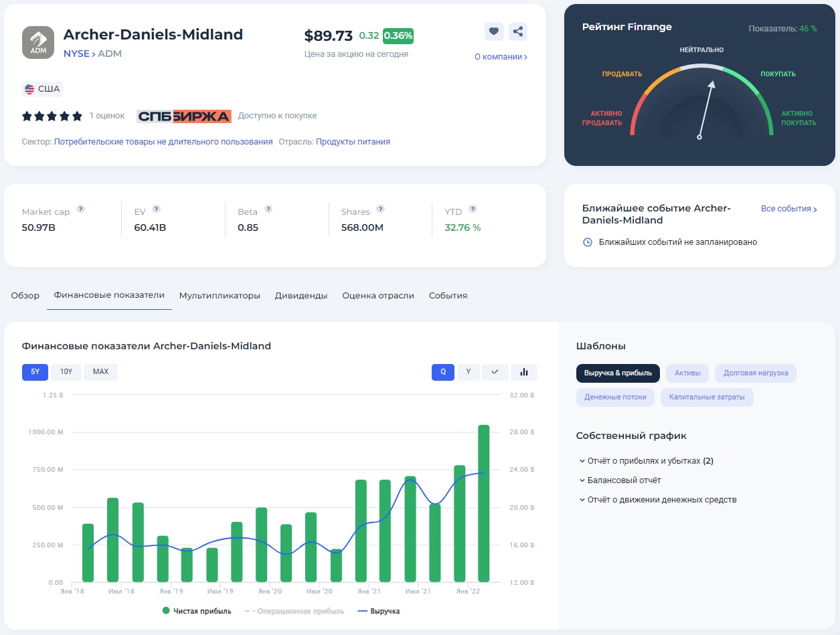Image resolution: width=840 pixels, height=635 pixels.
Task: Expand Отчёт о прибылях и убытках
Action: pyautogui.click(x=646, y=461)
